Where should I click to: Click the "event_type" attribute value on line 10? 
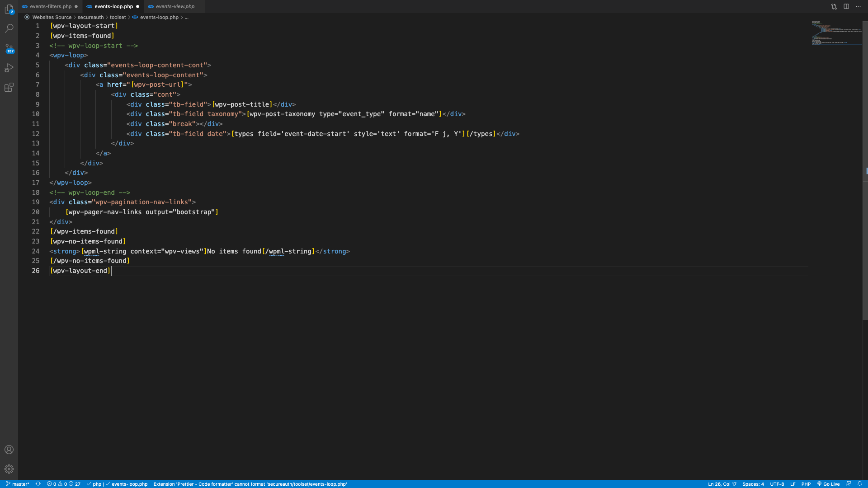361,114
